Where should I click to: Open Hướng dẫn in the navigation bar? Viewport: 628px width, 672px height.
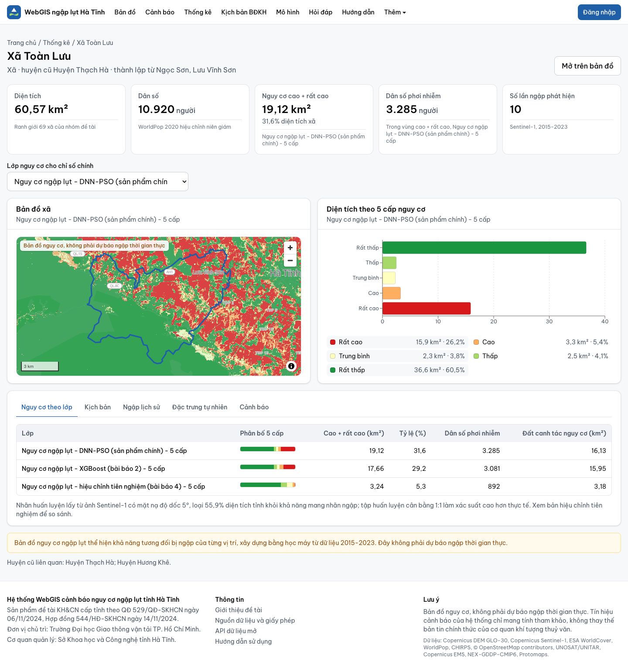click(x=358, y=12)
